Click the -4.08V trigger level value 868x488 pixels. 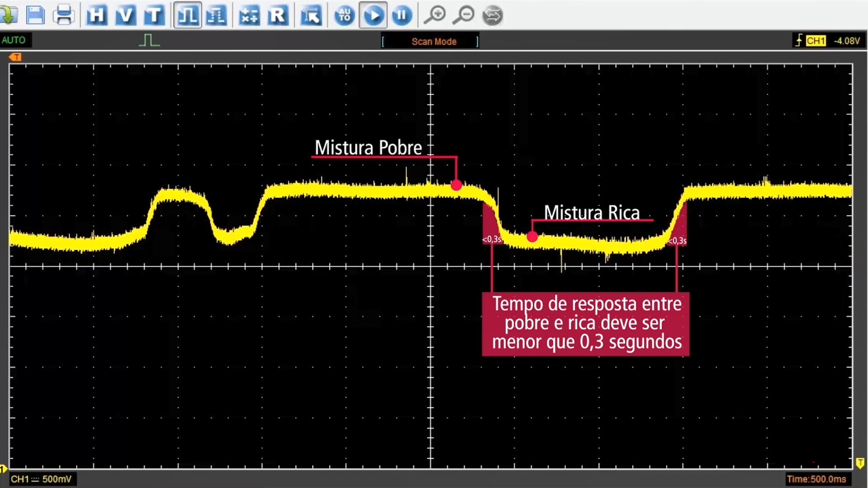point(847,41)
